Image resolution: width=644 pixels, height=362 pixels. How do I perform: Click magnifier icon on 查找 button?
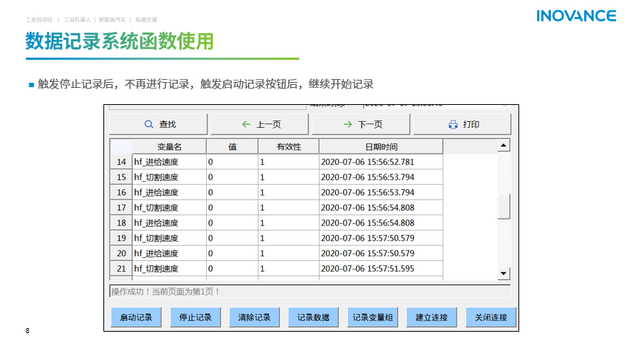148,124
